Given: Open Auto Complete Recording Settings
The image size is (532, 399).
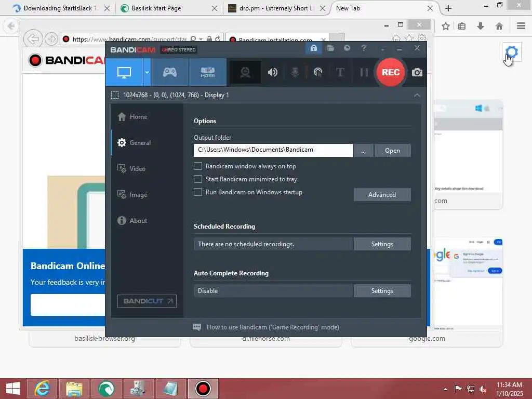Looking at the screenshot, I should pyautogui.click(x=382, y=291).
